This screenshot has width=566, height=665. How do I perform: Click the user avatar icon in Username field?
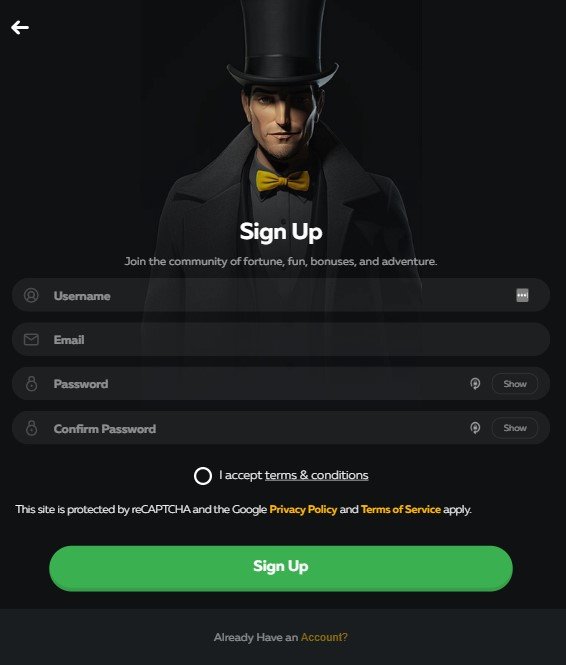click(31, 295)
